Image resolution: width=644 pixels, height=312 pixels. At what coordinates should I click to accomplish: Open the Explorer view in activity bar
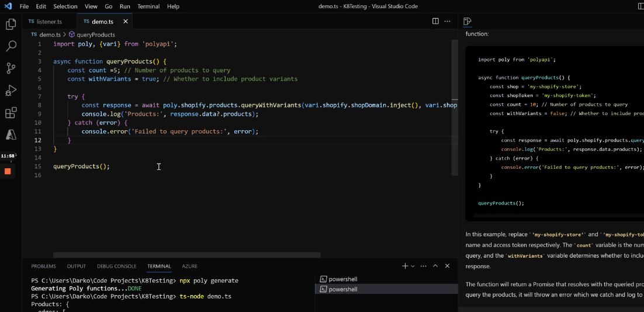(x=11, y=25)
